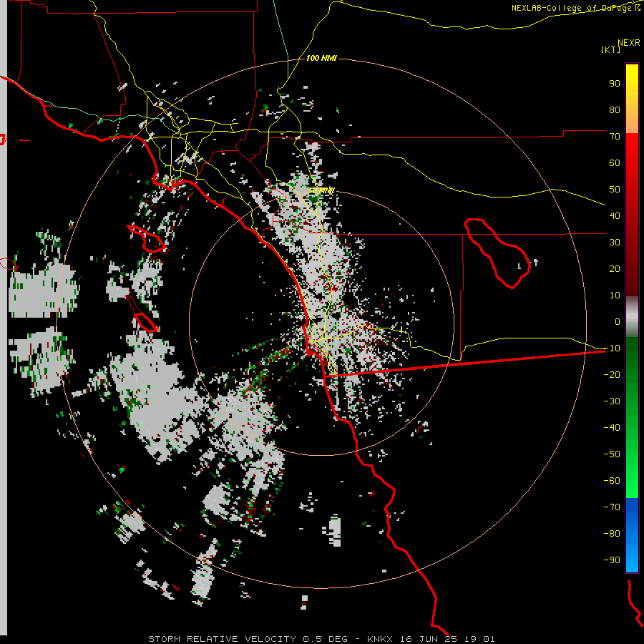The image size is (644, 644).
Task: Click the 100 NMI range ring label
Action: [321, 59]
